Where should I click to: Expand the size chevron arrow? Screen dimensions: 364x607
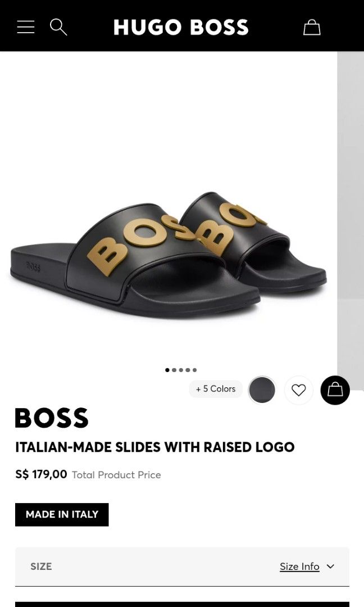[330, 567]
